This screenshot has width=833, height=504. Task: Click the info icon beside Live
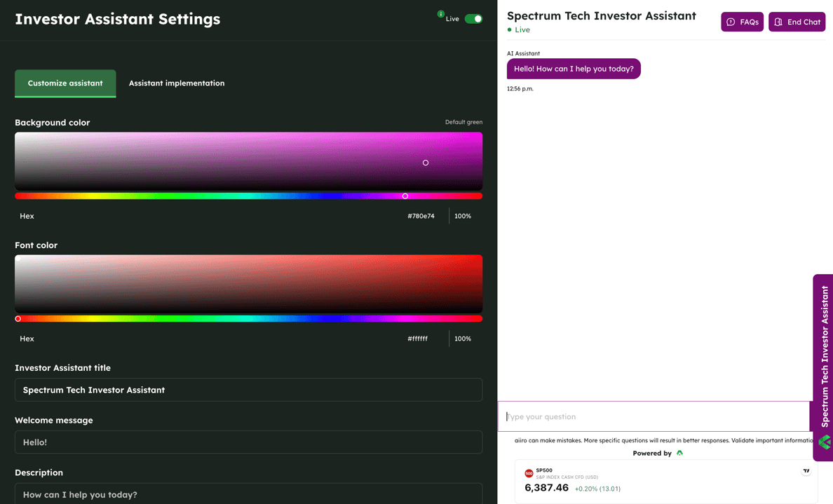(x=440, y=14)
